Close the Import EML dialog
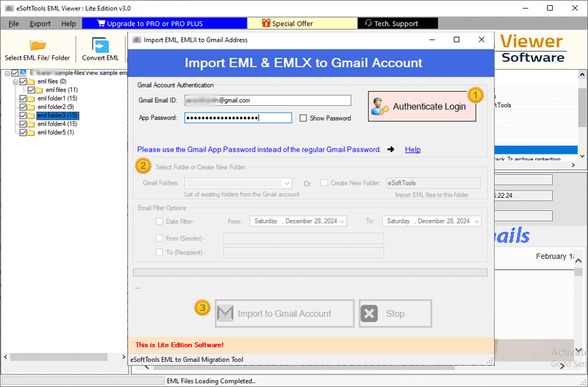 tap(481, 40)
